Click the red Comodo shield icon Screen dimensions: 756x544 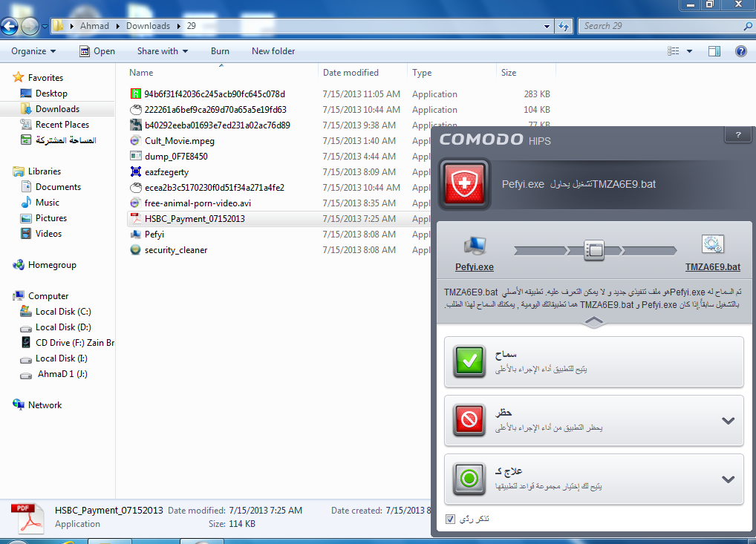(464, 184)
